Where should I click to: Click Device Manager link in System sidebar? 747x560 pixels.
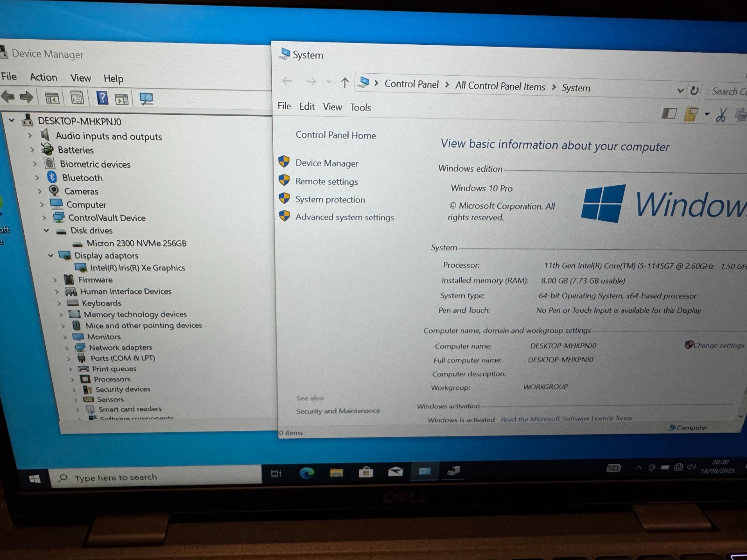[327, 163]
